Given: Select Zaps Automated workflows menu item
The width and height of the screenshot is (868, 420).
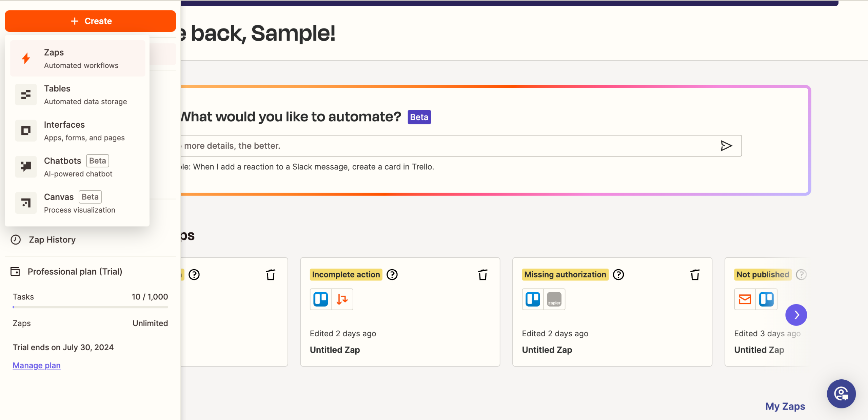Looking at the screenshot, I should click(x=78, y=59).
